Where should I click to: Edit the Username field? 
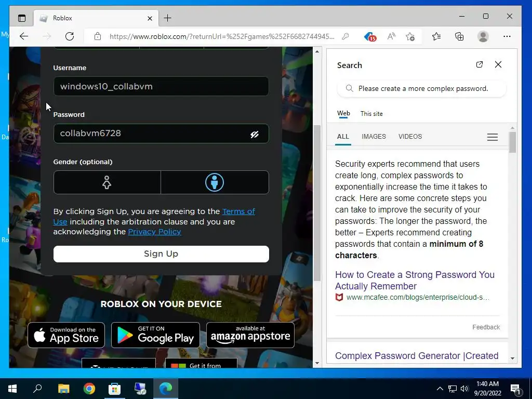click(x=161, y=86)
